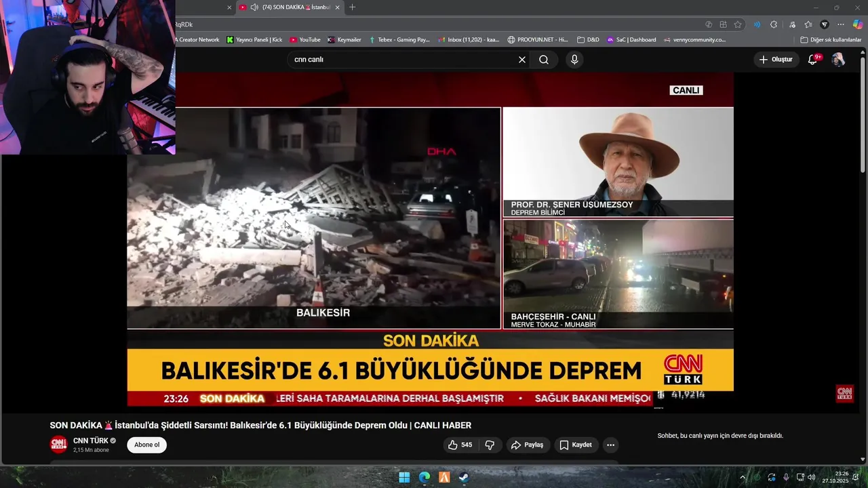
Task: Open Yayıncı Paneli | Kick bookmark
Action: pos(254,40)
